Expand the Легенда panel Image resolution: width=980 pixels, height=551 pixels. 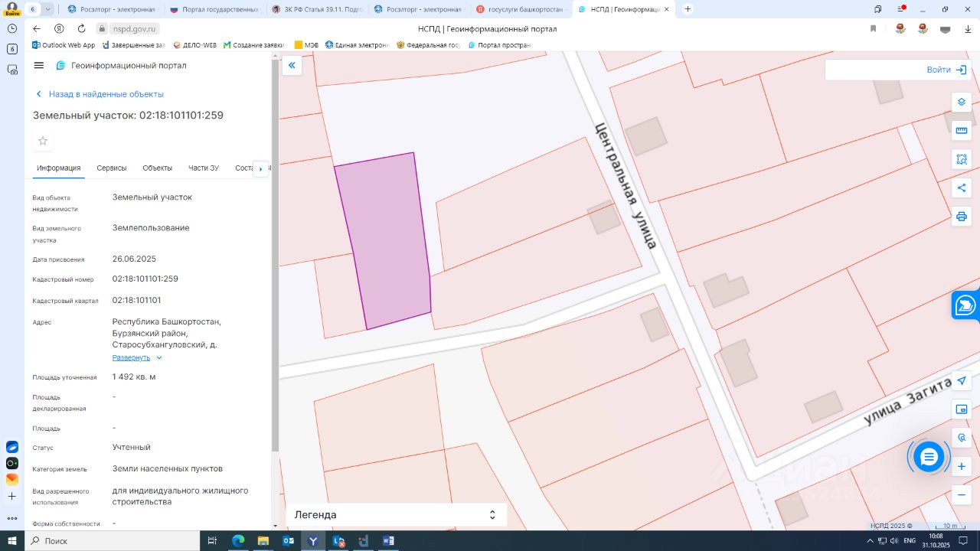pyautogui.click(x=396, y=515)
